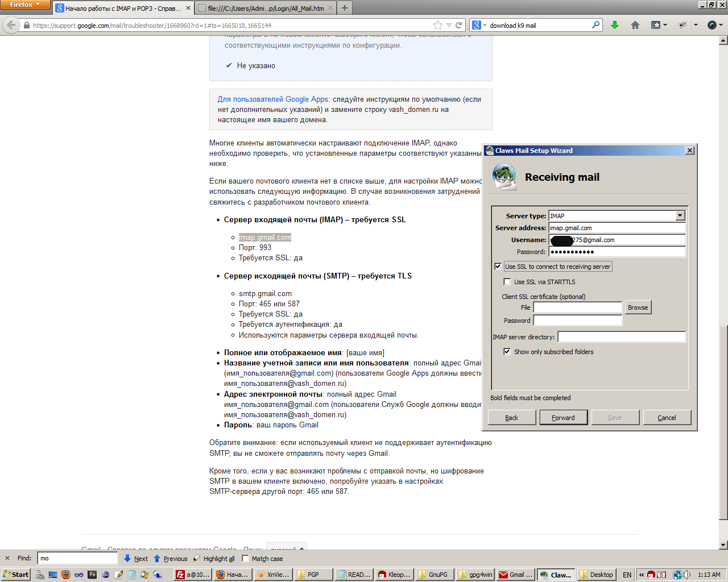
Task: Open the Firefox bookmarks menu button
Action: [x=659, y=25]
